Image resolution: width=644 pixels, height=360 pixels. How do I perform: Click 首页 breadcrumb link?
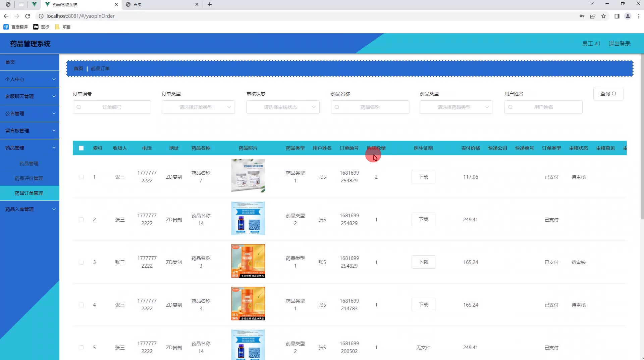78,69
